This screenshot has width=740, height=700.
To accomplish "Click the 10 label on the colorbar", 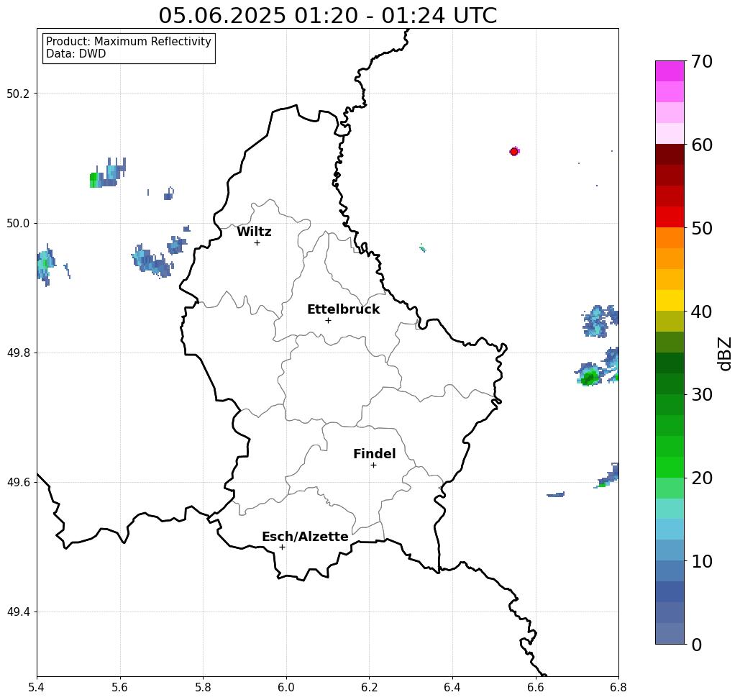I will pyautogui.click(x=701, y=561).
